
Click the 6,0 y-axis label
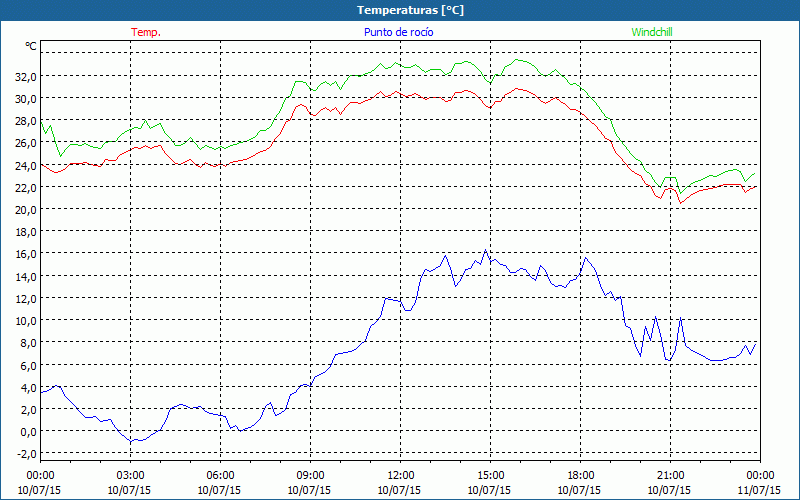coord(28,365)
